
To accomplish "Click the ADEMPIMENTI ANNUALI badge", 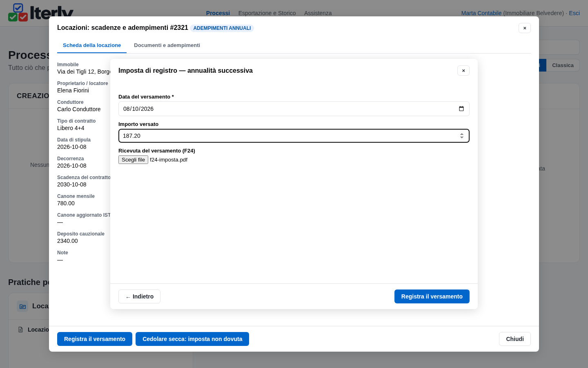I will 222,28.
